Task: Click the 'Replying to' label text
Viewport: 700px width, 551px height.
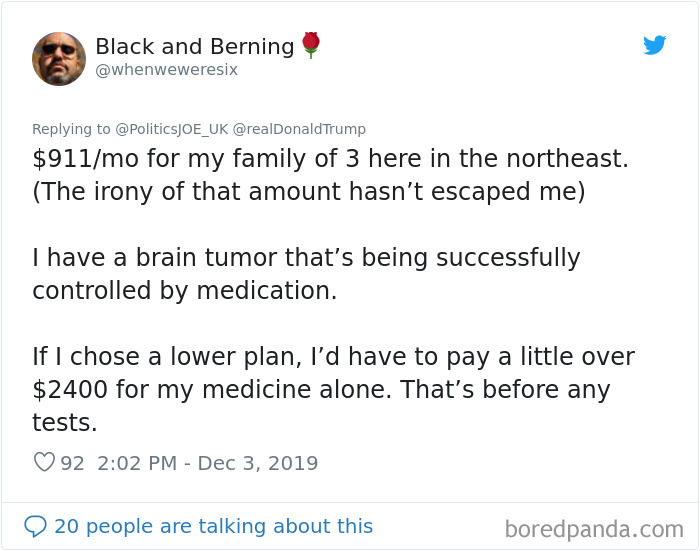Action: (71, 129)
